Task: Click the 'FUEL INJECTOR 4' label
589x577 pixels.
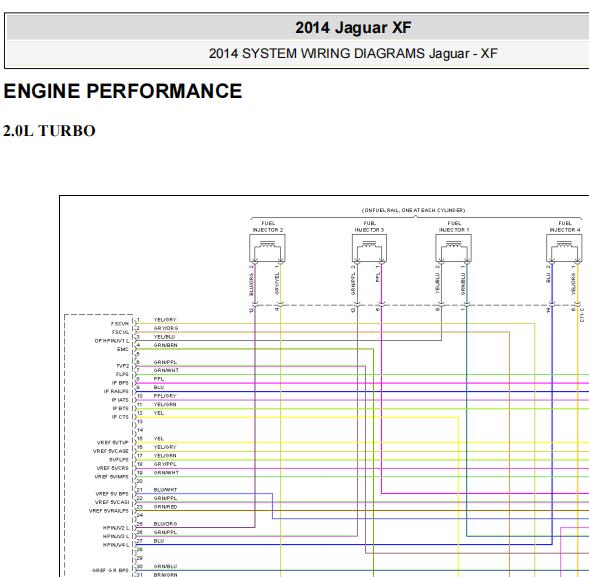Action: coord(565,227)
